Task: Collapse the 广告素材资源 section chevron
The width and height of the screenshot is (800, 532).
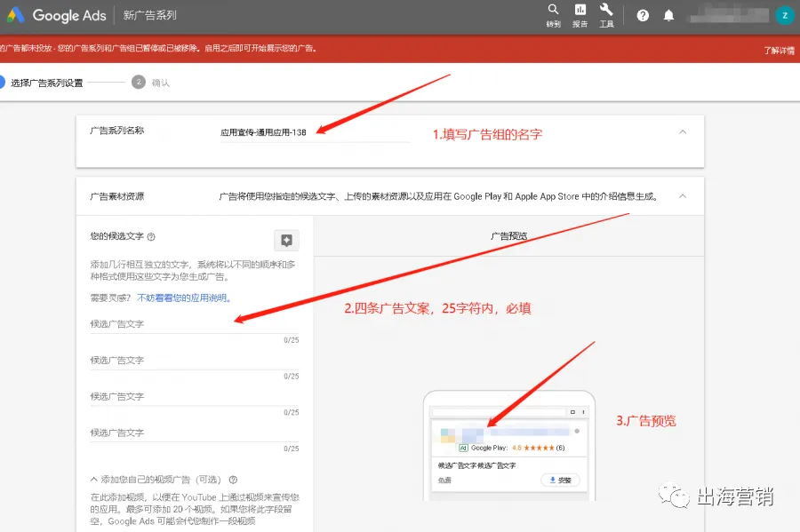Action: tap(683, 196)
